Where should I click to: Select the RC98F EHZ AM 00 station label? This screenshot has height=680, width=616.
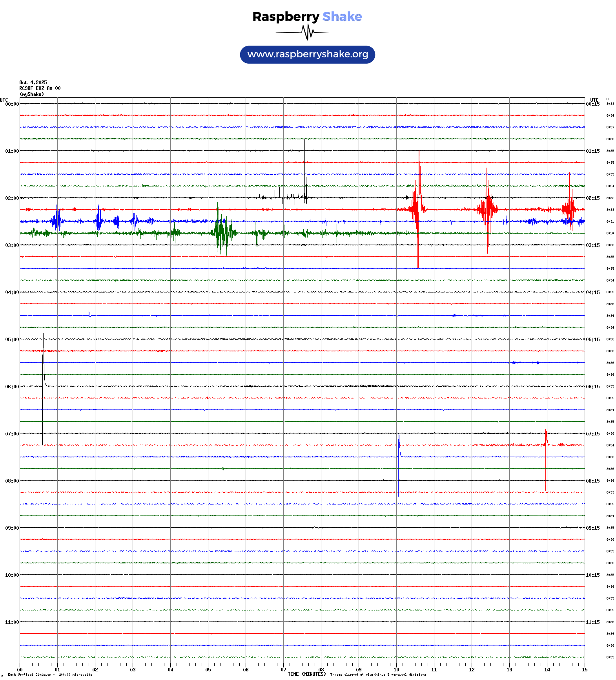click(x=40, y=88)
